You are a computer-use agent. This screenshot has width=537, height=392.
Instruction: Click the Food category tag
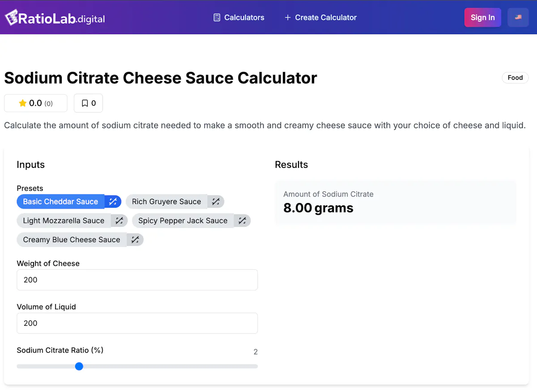[515, 78]
